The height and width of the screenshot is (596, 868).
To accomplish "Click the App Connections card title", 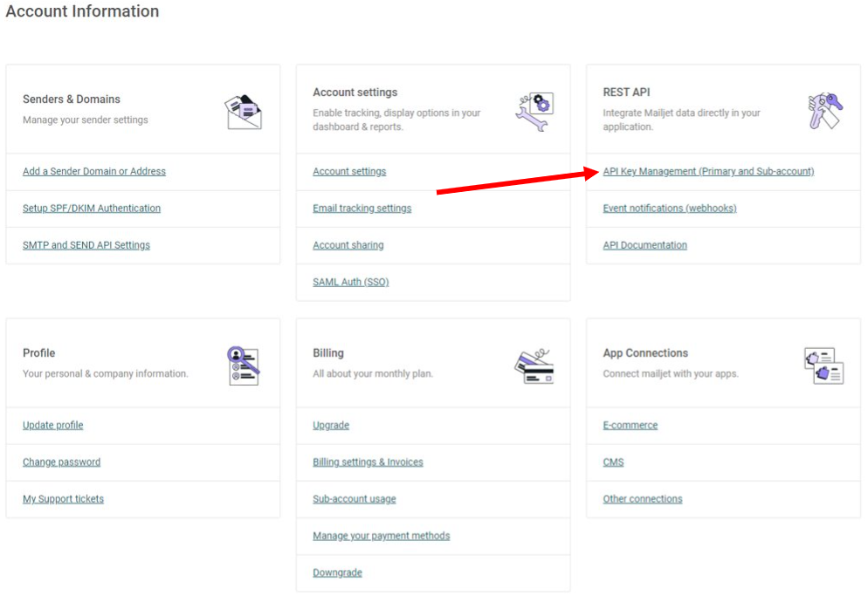I will [x=645, y=353].
